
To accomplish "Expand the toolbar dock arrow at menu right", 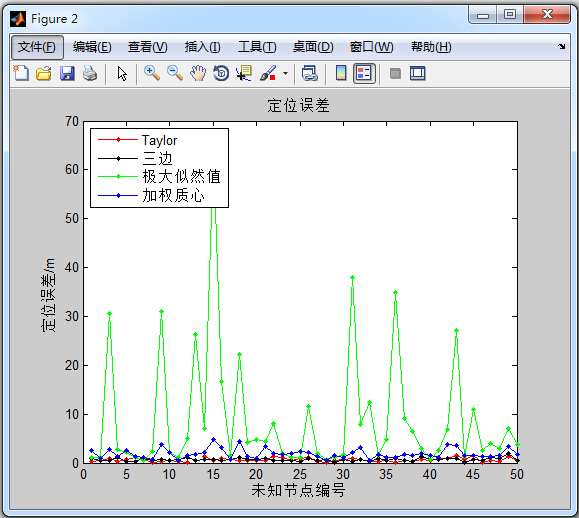I will [562, 47].
